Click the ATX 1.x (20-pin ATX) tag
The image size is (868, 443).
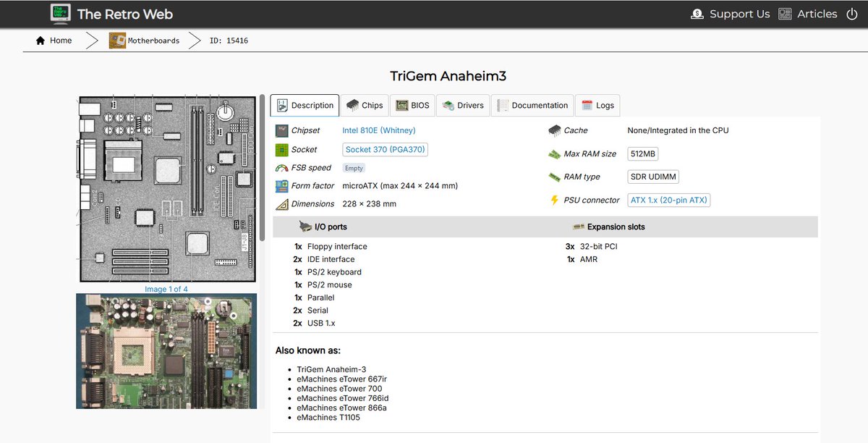669,200
